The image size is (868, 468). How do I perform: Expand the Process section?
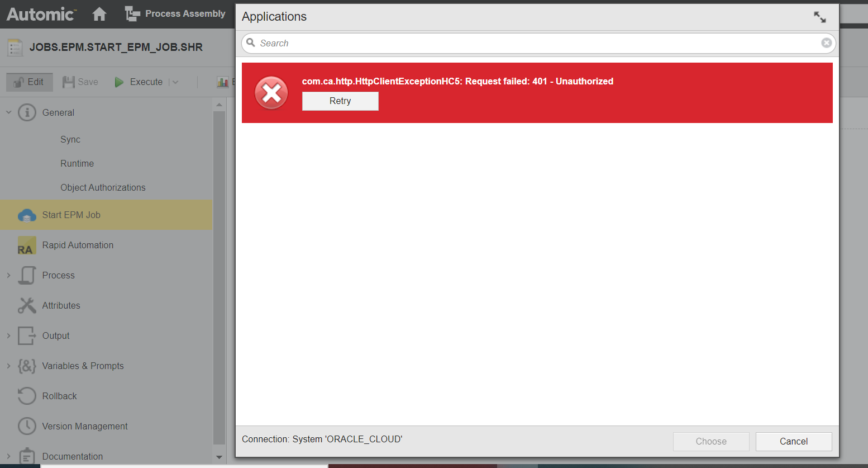click(8, 275)
